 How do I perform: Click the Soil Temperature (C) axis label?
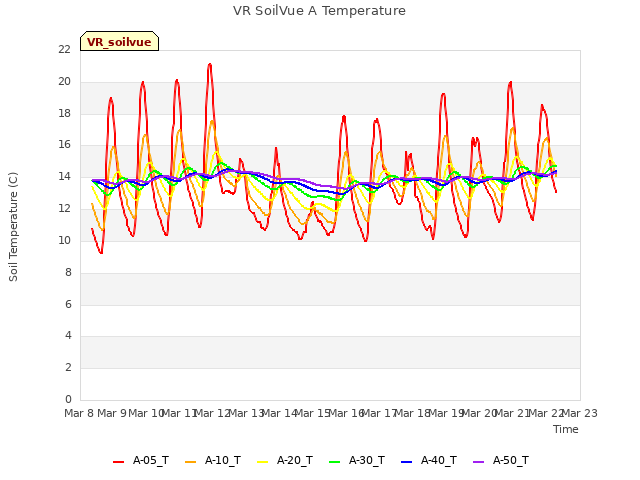pyautogui.click(x=13, y=227)
